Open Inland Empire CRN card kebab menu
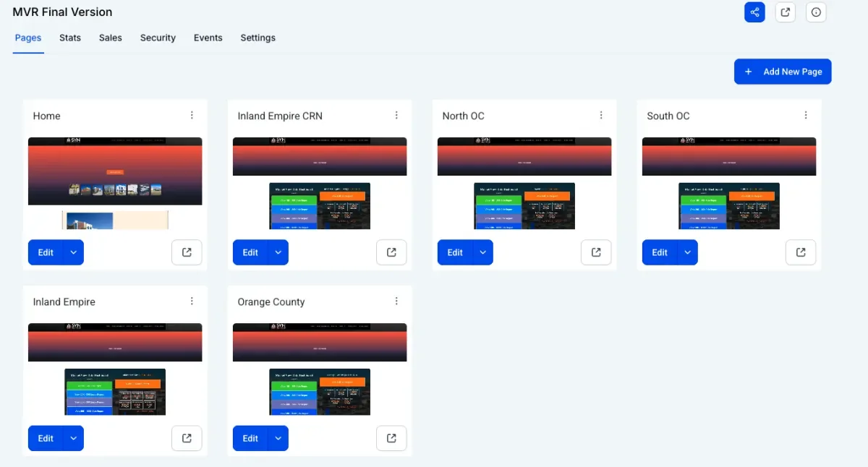The height and width of the screenshot is (467, 868). [396, 116]
